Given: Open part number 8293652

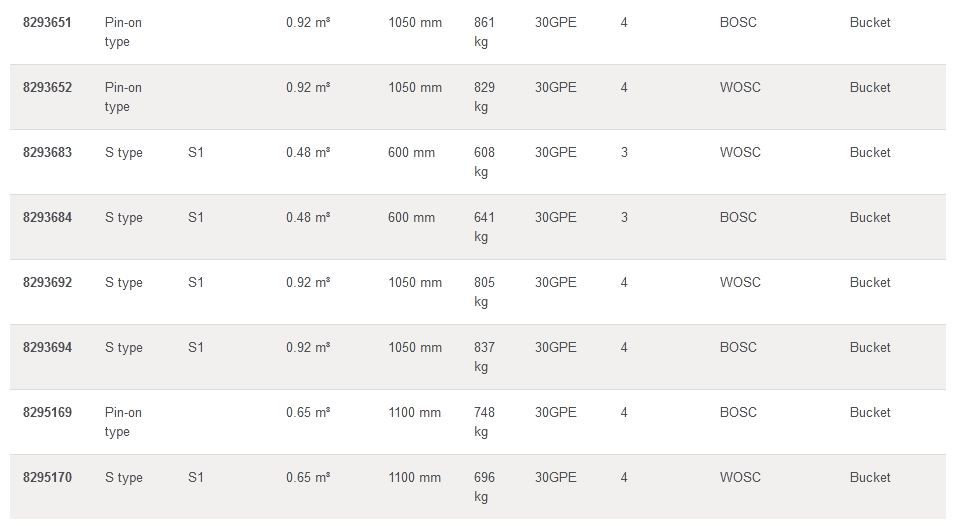Looking at the screenshot, I should (47, 87).
